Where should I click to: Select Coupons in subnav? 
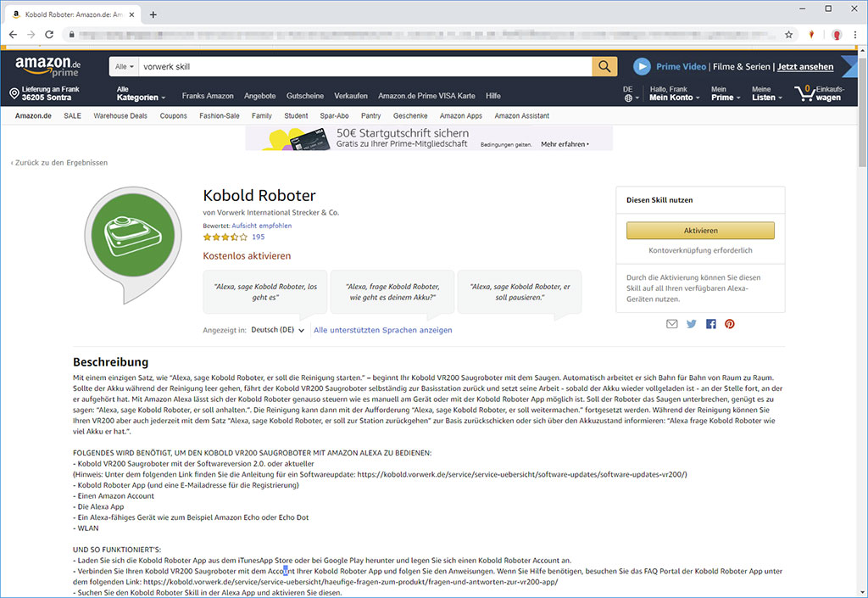(x=173, y=115)
